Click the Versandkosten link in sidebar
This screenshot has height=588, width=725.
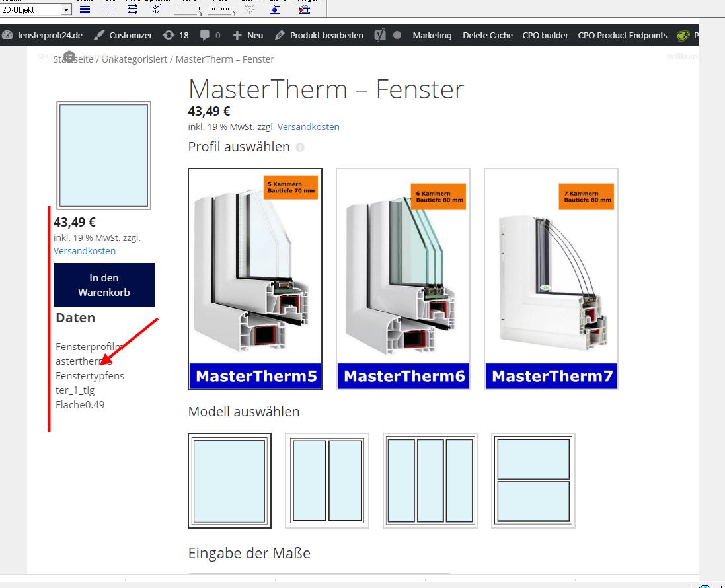85,251
